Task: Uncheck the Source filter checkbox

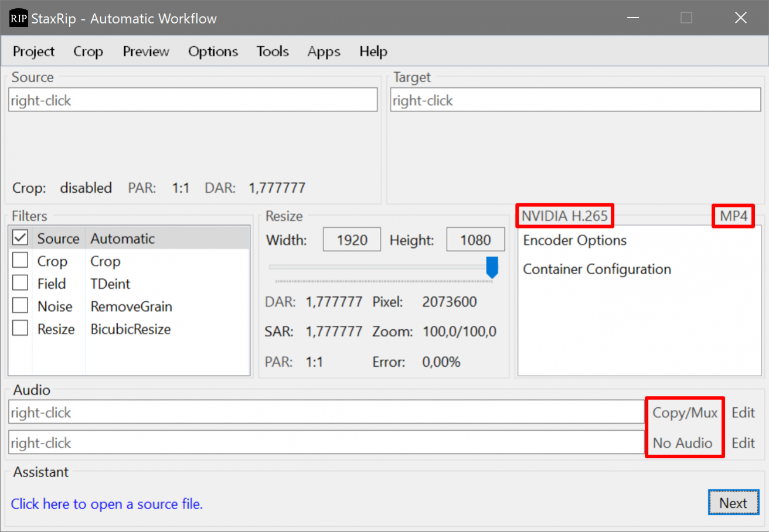Action: tap(20, 238)
